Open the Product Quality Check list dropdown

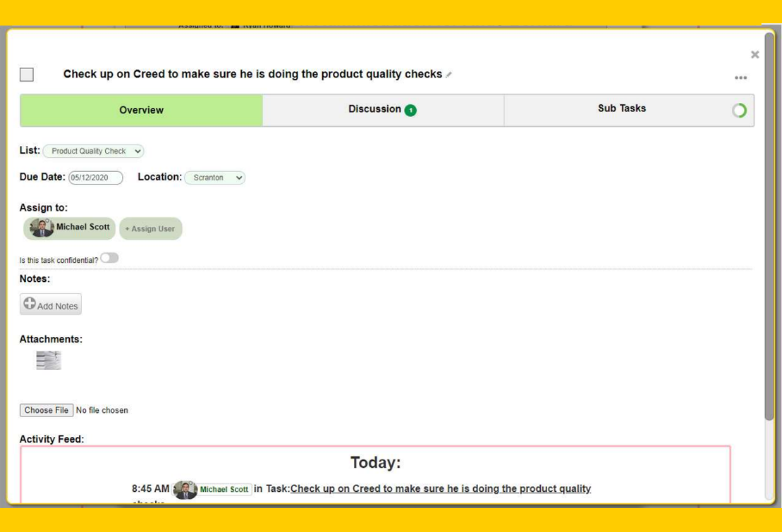click(93, 151)
